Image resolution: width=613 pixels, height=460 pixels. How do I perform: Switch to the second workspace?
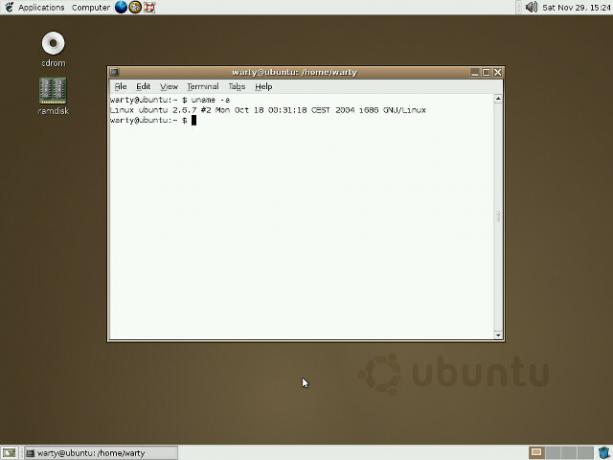553,453
